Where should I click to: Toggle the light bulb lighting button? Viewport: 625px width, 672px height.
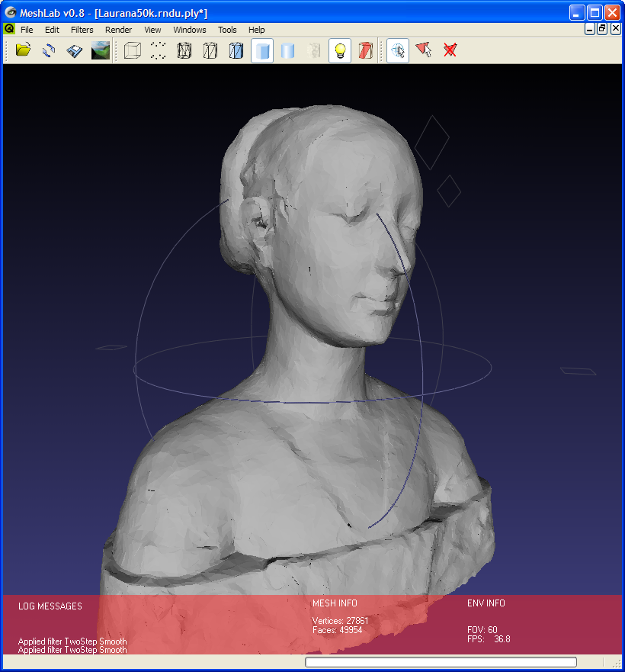(x=340, y=51)
